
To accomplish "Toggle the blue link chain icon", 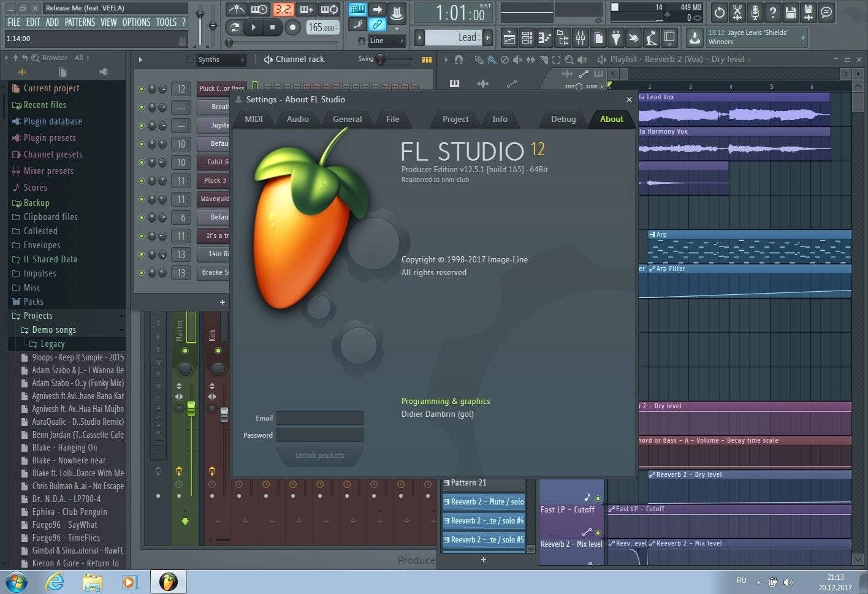I will [378, 25].
